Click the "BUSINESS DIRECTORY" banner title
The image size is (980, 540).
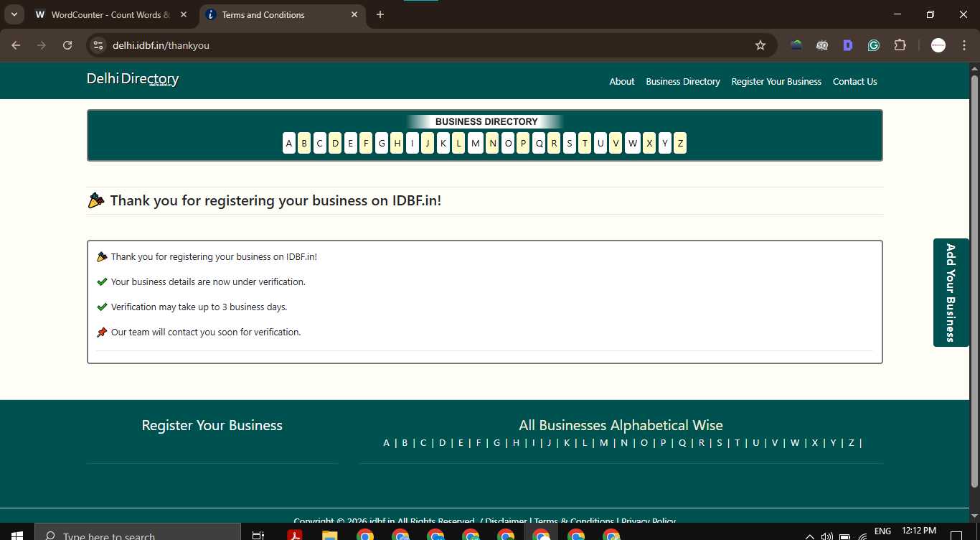pyautogui.click(x=486, y=121)
